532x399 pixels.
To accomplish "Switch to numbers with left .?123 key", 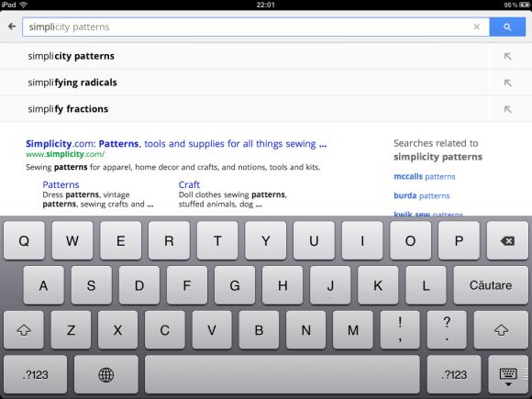I will [x=35, y=374].
